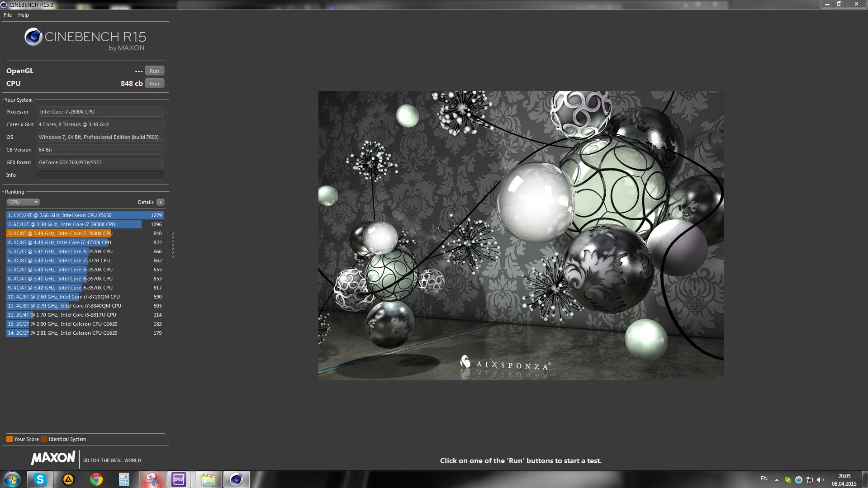Viewport: 868px width, 488px height.
Task: Open Windows Explorer from the taskbar
Action: click(x=208, y=479)
